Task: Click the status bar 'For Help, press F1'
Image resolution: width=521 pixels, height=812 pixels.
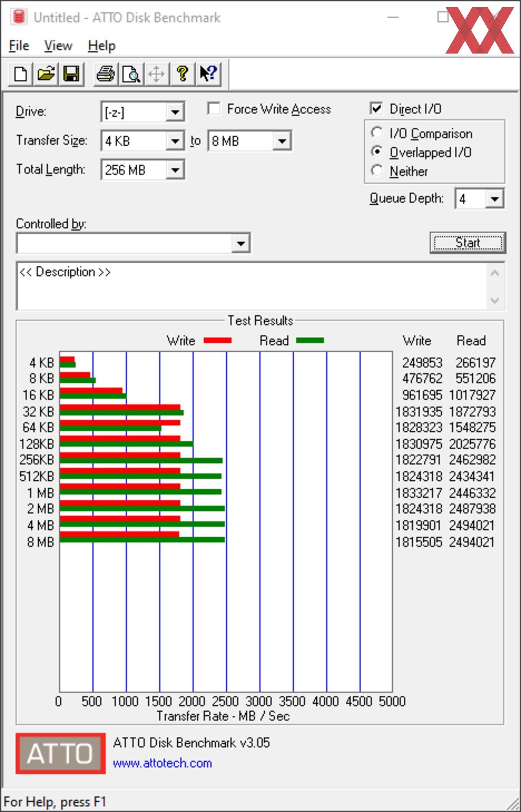Action: point(55,802)
